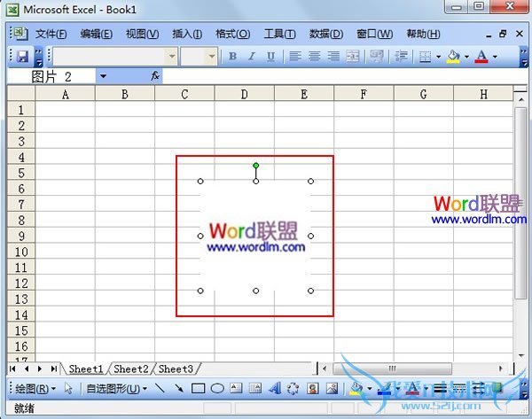Viewport: 532px width, 419px height.
Task: Select the Oval drawing tool
Action: 217,389
